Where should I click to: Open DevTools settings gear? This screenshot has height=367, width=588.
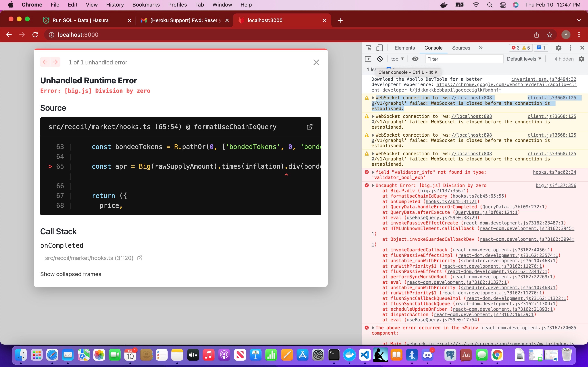coord(558,48)
